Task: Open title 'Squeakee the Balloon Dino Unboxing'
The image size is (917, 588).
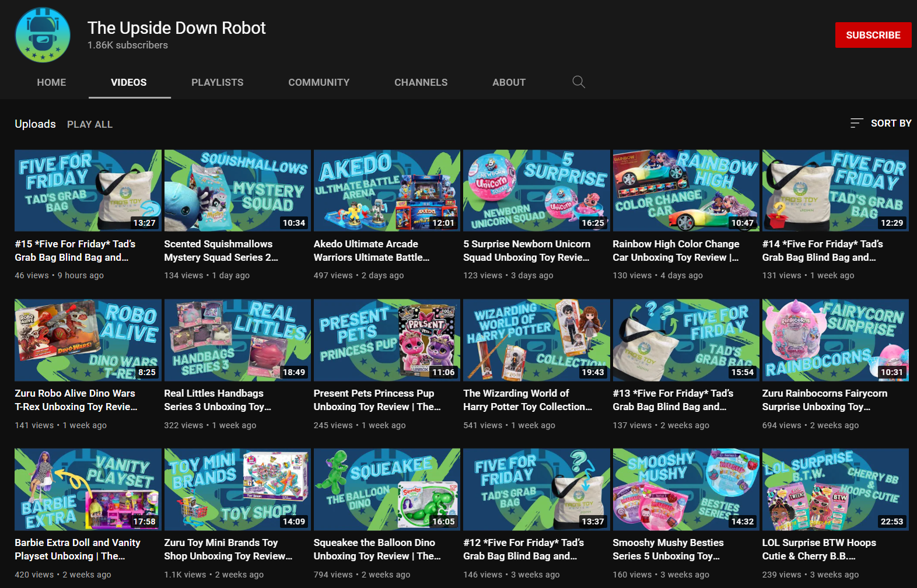Action: click(x=377, y=549)
